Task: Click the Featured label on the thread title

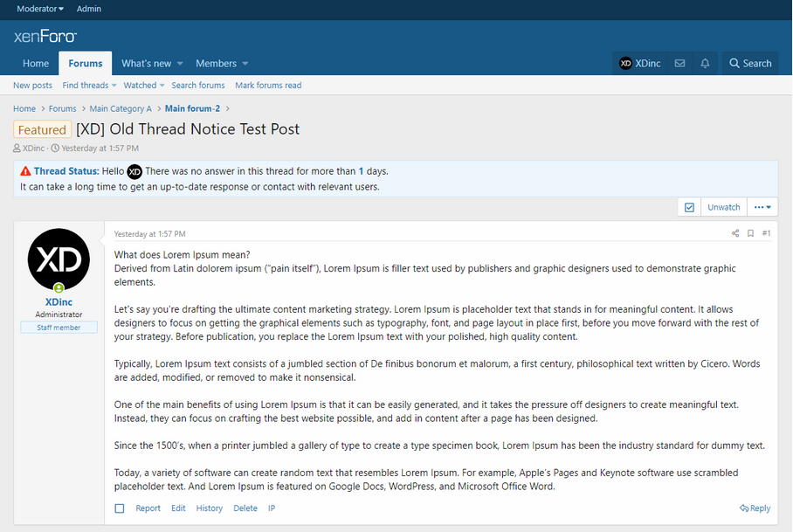Action: 42,129
